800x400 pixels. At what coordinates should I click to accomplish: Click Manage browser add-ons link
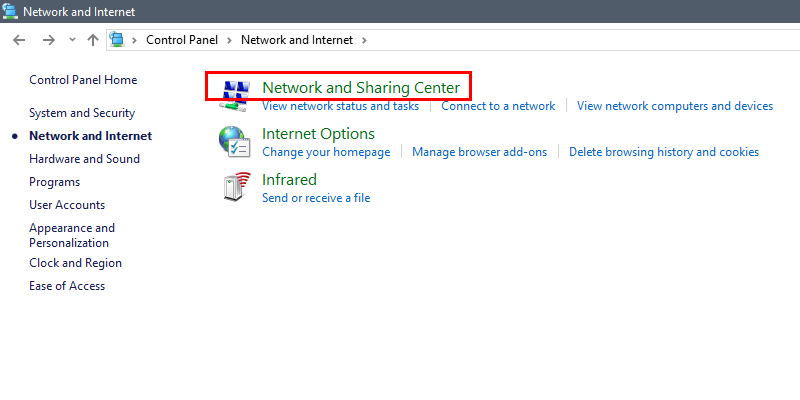(x=480, y=152)
